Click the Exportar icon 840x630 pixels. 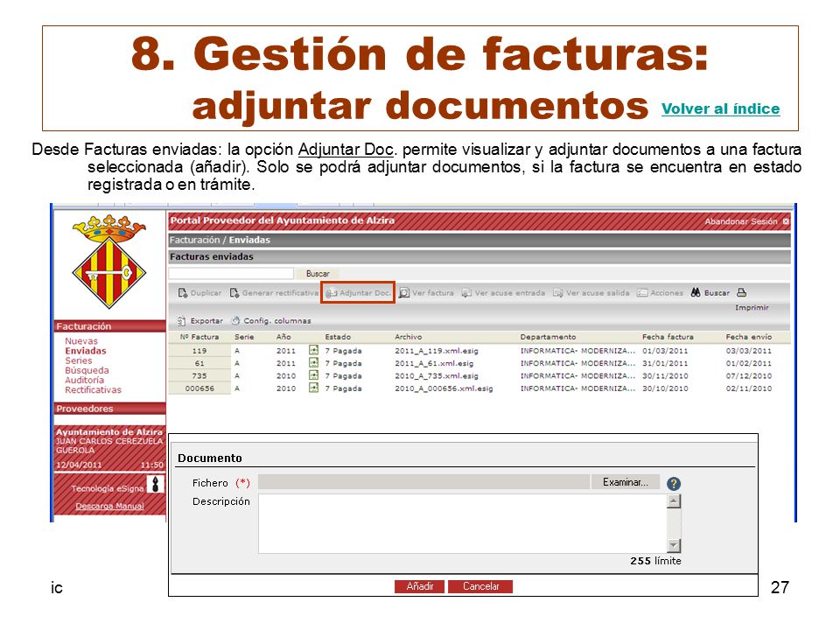pyautogui.click(x=182, y=321)
